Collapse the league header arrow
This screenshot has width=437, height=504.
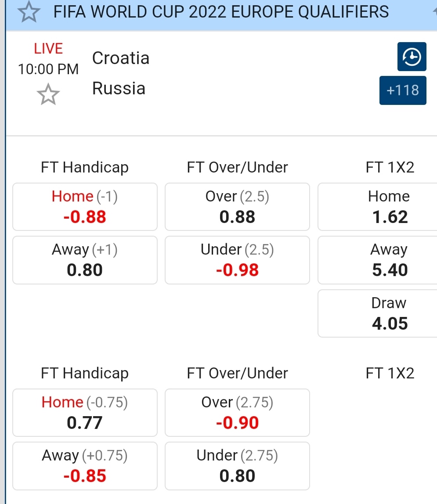point(434,11)
